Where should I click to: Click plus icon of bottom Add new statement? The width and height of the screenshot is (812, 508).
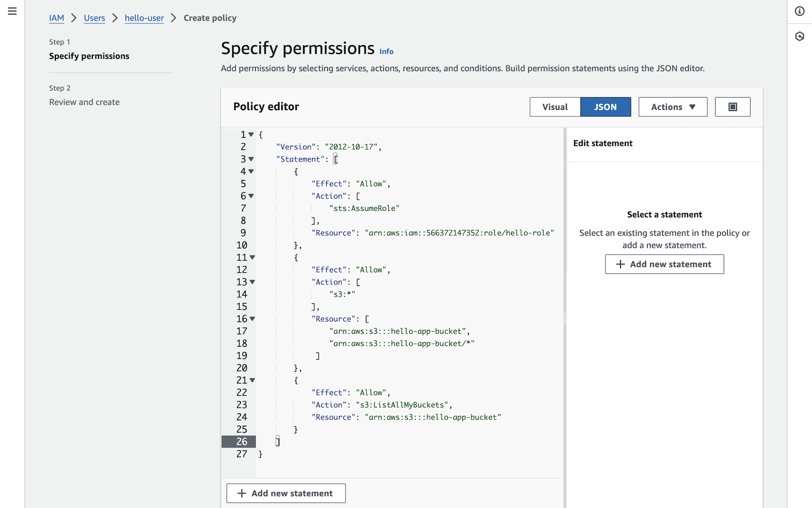point(242,493)
